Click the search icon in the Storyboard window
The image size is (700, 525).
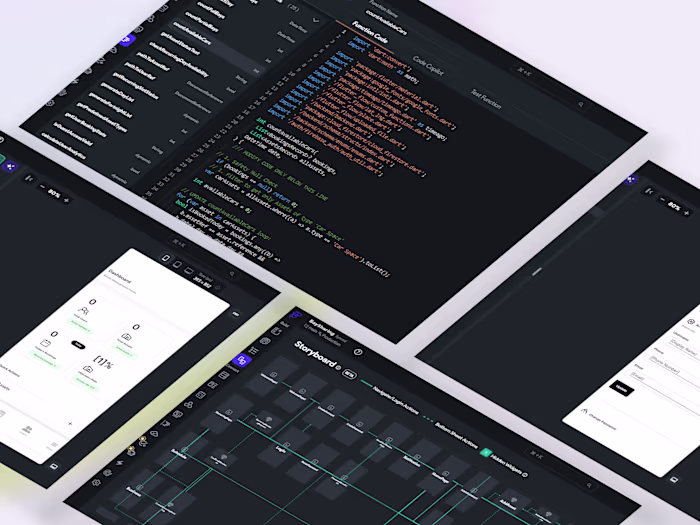(x=589, y=485)
